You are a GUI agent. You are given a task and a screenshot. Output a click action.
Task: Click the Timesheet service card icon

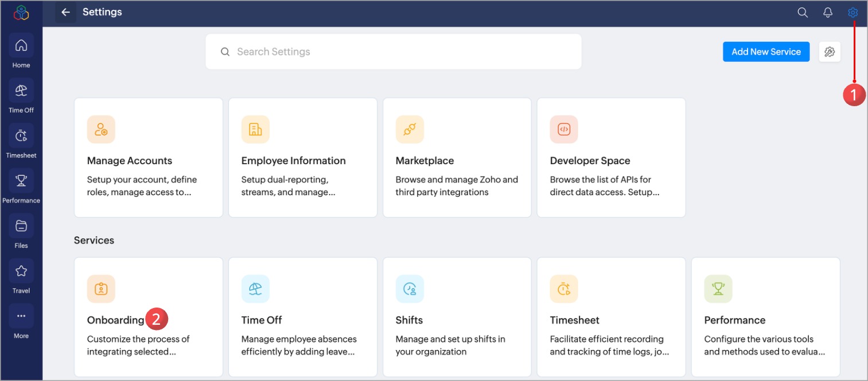[x=564, y=289]
